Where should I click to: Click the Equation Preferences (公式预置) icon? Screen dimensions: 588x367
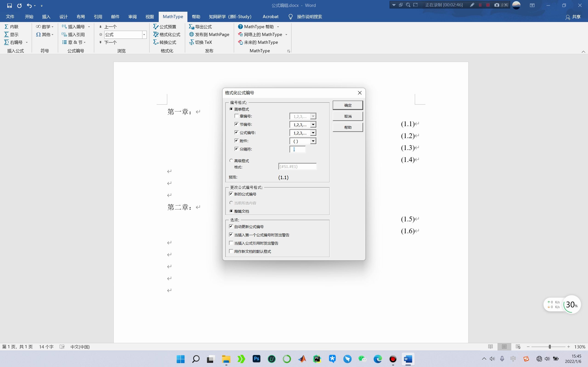tap(156, 27)
